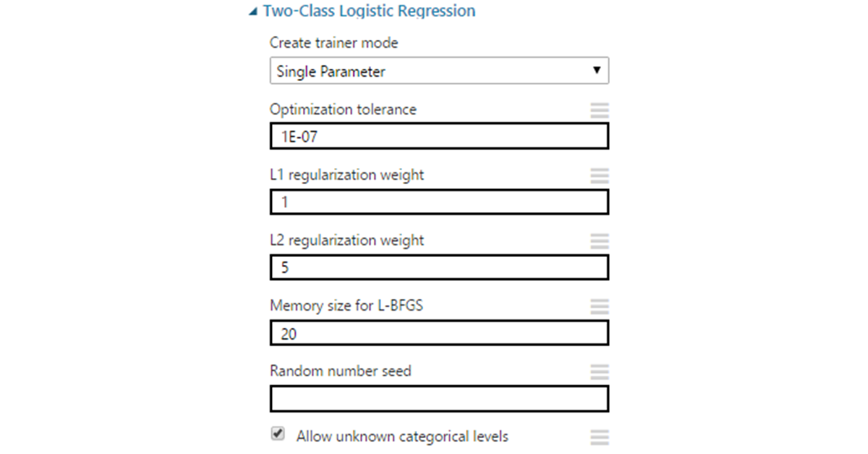Click the L2 regularization weight field
This screenshot has width=868, height=454.
pos(439,267)
